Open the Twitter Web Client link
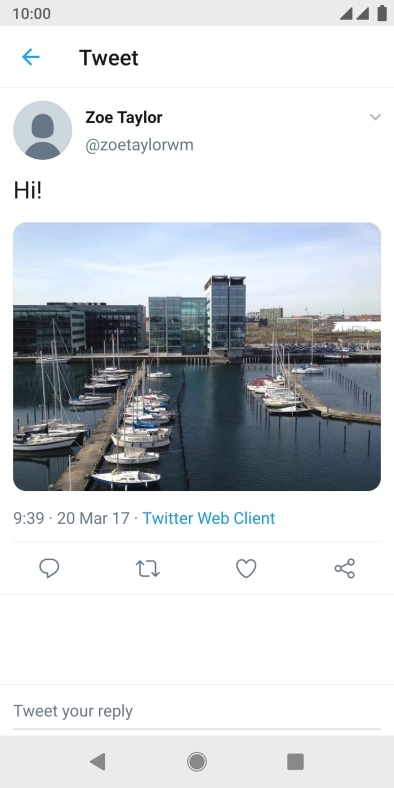This screenshot has height=788, width=394. [209, 518]
